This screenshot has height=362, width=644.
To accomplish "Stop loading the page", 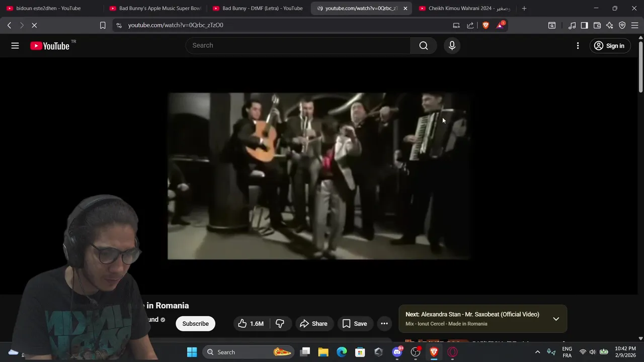I will (x=34, y=25).
